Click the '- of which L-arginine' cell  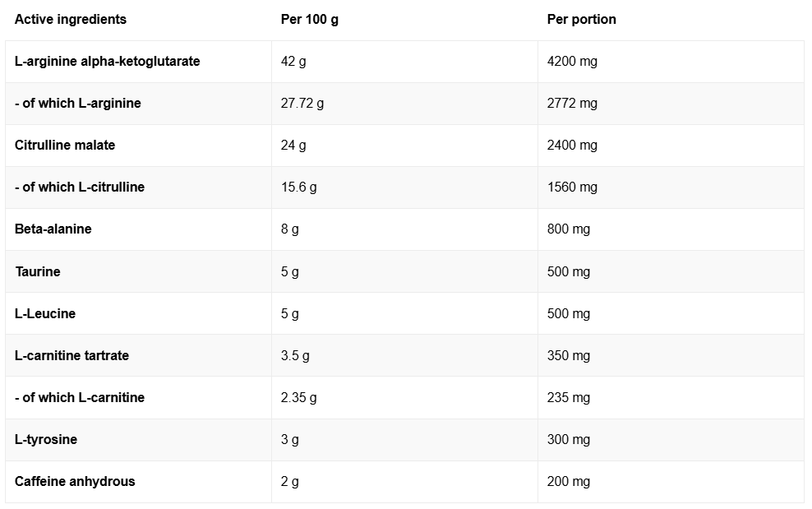(x=78, y=103)
